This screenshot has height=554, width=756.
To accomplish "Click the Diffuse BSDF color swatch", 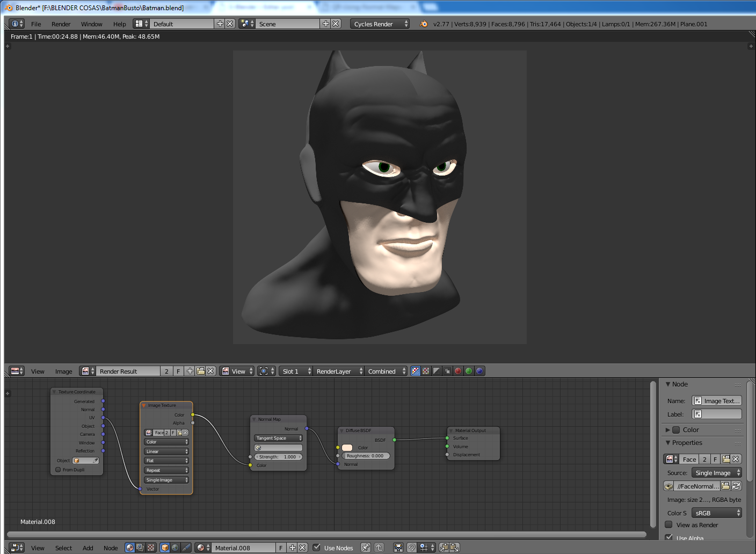I will point(347,447).
